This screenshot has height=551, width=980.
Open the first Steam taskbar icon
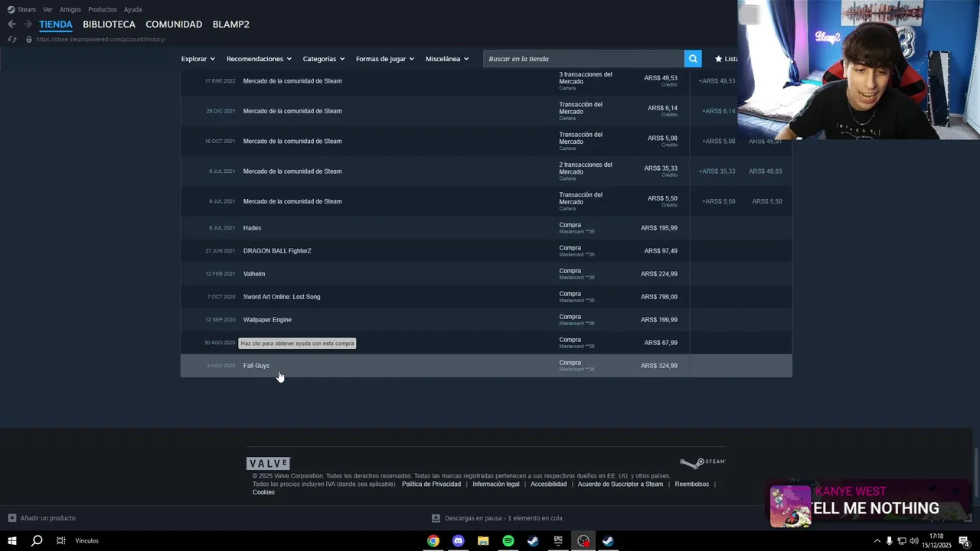(533, 541)
